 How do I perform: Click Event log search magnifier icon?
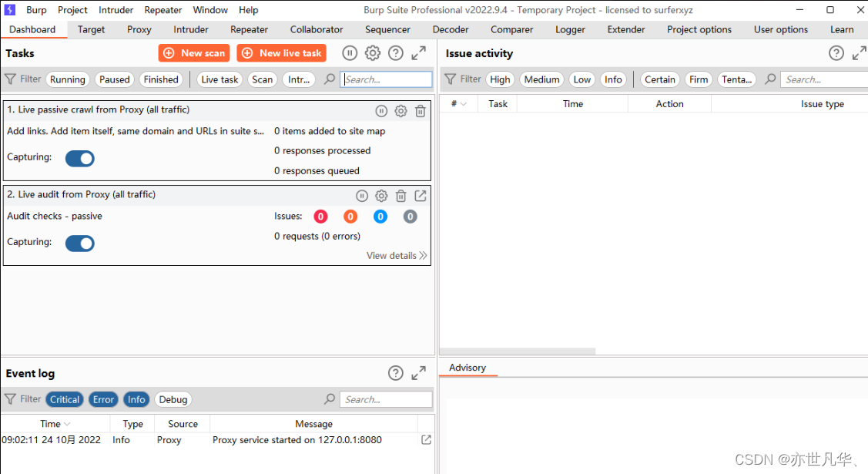(330, 399)
